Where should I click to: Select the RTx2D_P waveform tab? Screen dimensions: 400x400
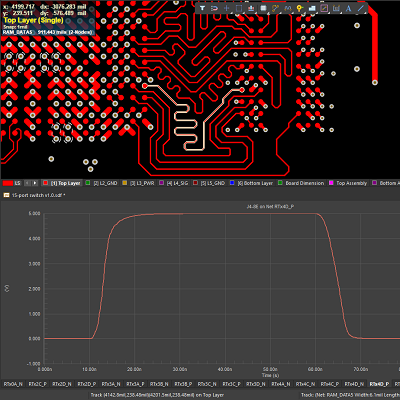(87, 384)
